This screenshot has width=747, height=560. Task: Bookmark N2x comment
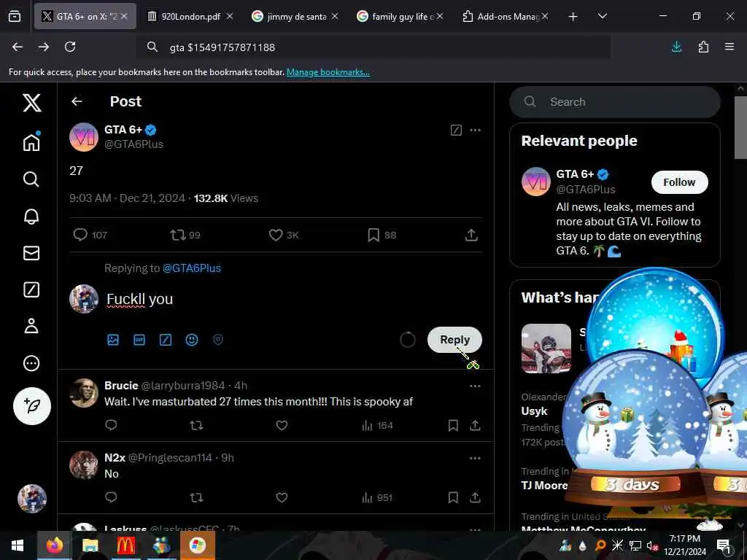(453, 497)
